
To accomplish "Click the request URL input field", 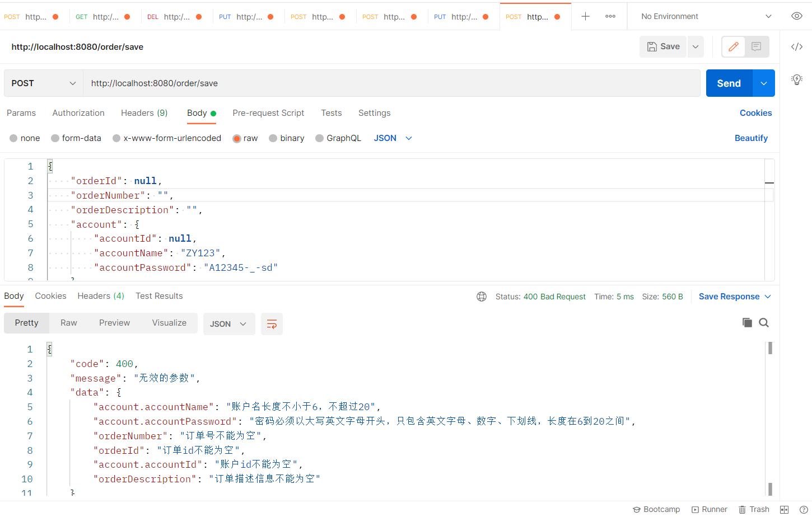I will pos(391,83).
